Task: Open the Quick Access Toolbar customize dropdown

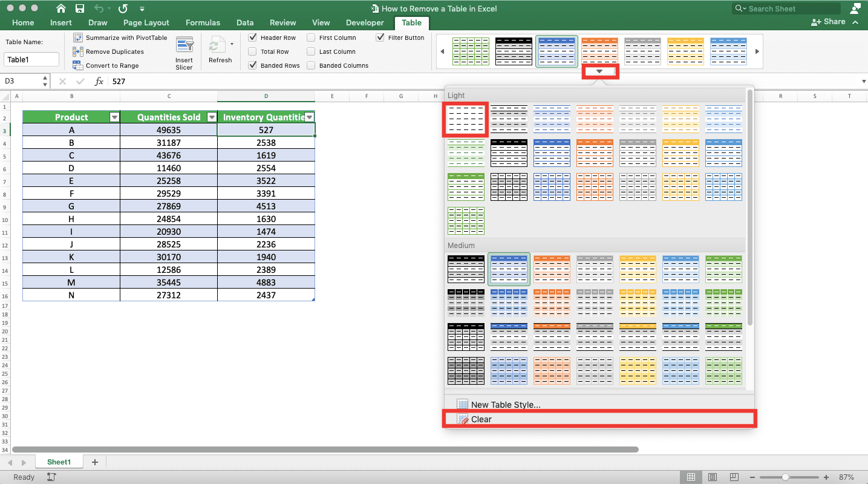Action: [x=142, y=9]
